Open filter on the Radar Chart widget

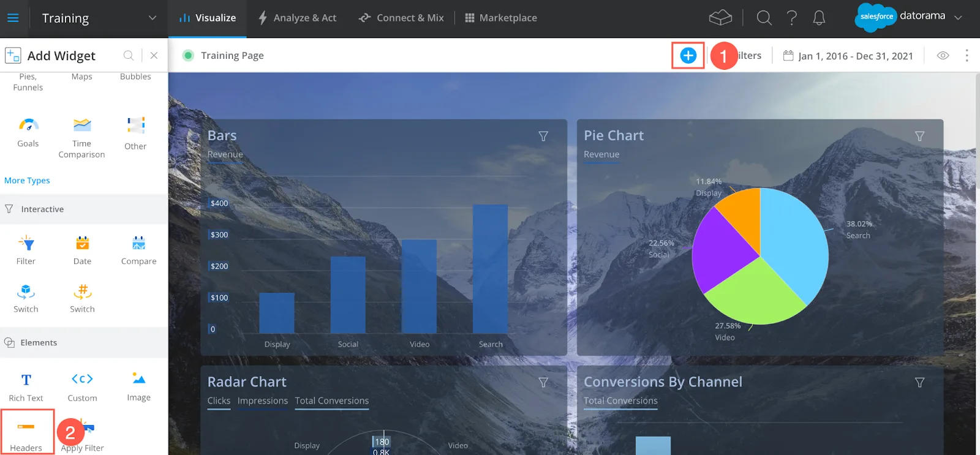(543, 382)
